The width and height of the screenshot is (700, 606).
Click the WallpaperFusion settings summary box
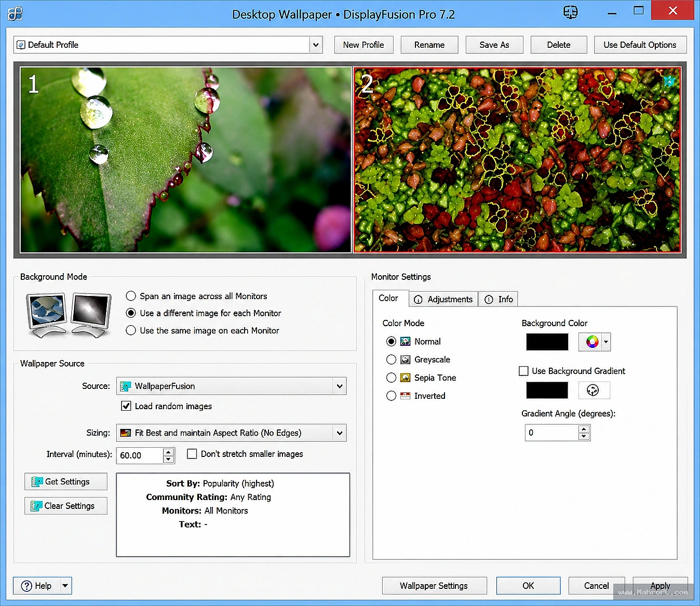pos(233,515)
